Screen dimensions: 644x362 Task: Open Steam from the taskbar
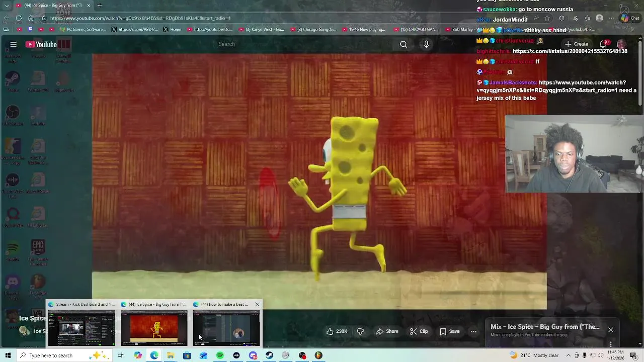[x=269, y=355]
